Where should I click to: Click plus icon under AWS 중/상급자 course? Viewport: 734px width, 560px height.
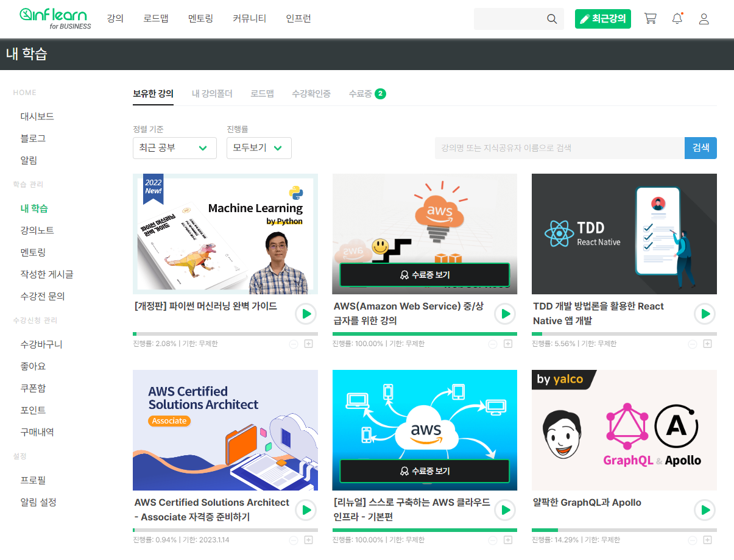(x=508, y=344)
